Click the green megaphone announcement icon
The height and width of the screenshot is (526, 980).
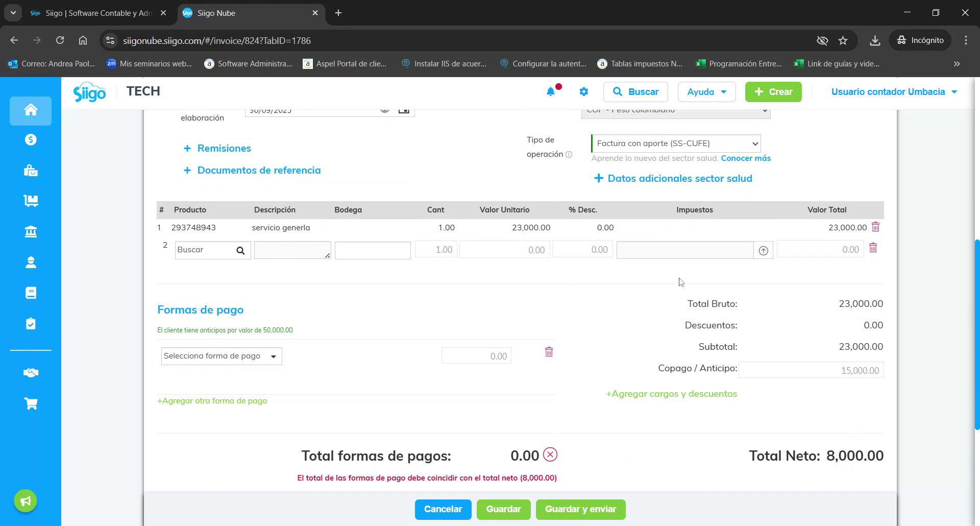(x=25, y=500)
